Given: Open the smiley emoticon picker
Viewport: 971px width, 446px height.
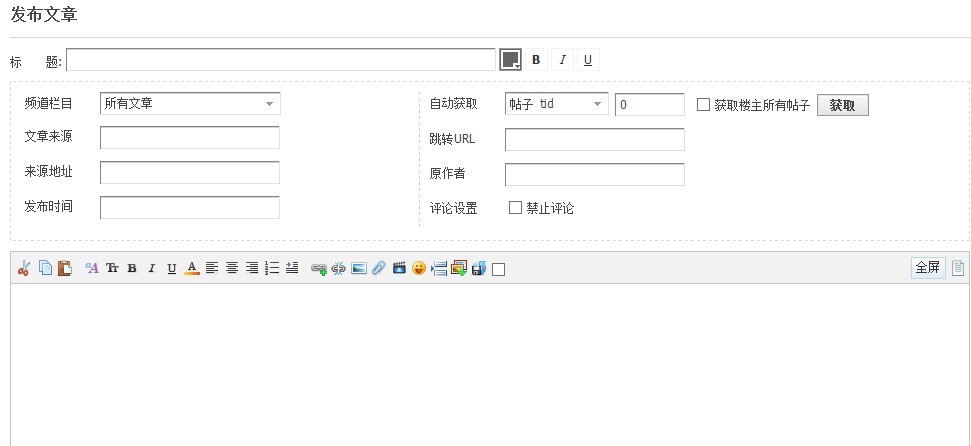Looking at the screenshot, I should 419,268.
